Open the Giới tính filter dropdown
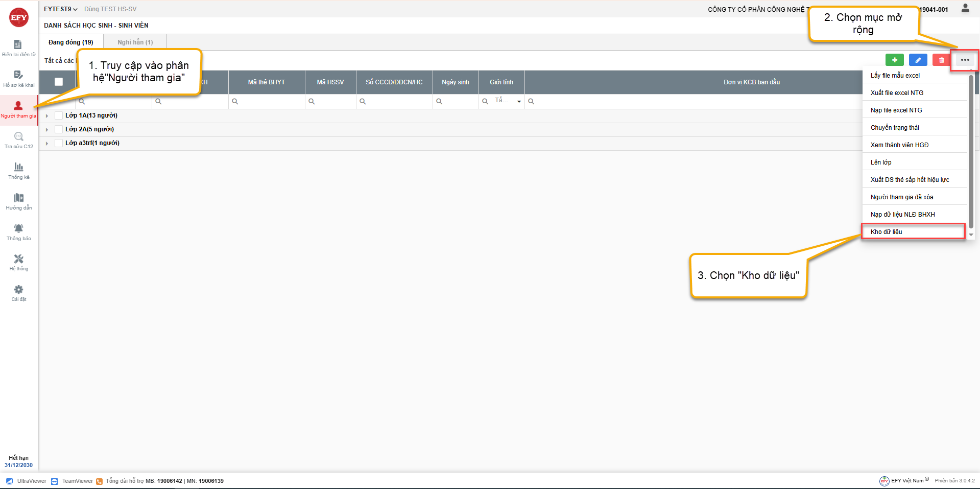Viewport: 980px width, 489px height. [x=519, y=101]
